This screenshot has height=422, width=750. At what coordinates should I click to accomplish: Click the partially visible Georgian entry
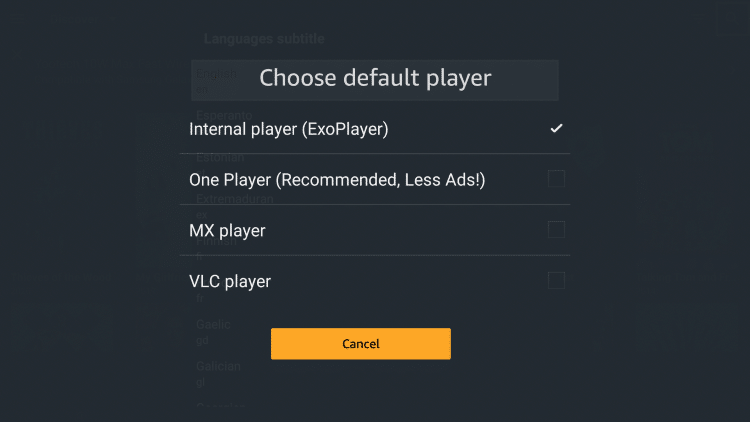[x=221, y=405]
